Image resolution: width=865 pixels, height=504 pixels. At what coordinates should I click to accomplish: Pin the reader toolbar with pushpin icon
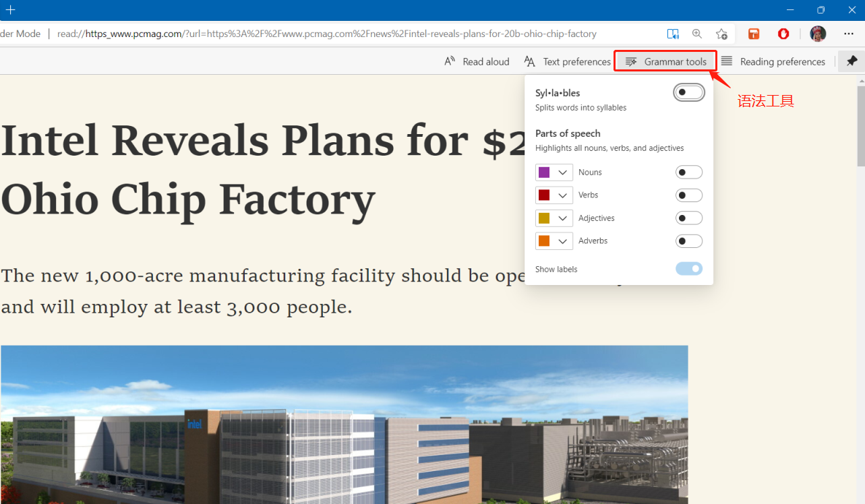coord(852,61)
